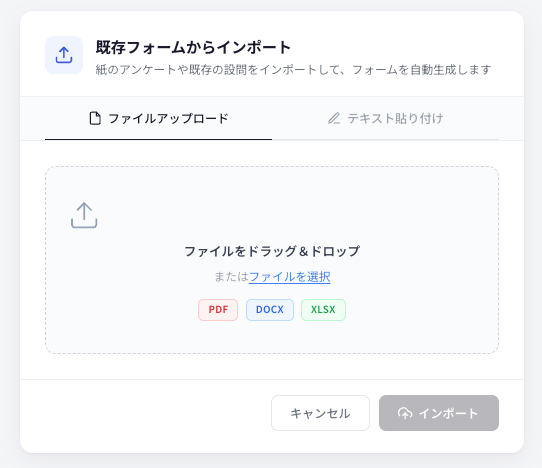The height and width of the screenshot is (468, 542).
Task: Select the blue DOCX format badge
Action: click(270, 310)
